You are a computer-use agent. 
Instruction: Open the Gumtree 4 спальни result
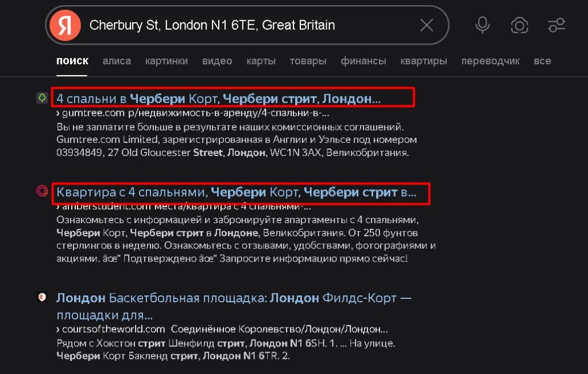218,99
